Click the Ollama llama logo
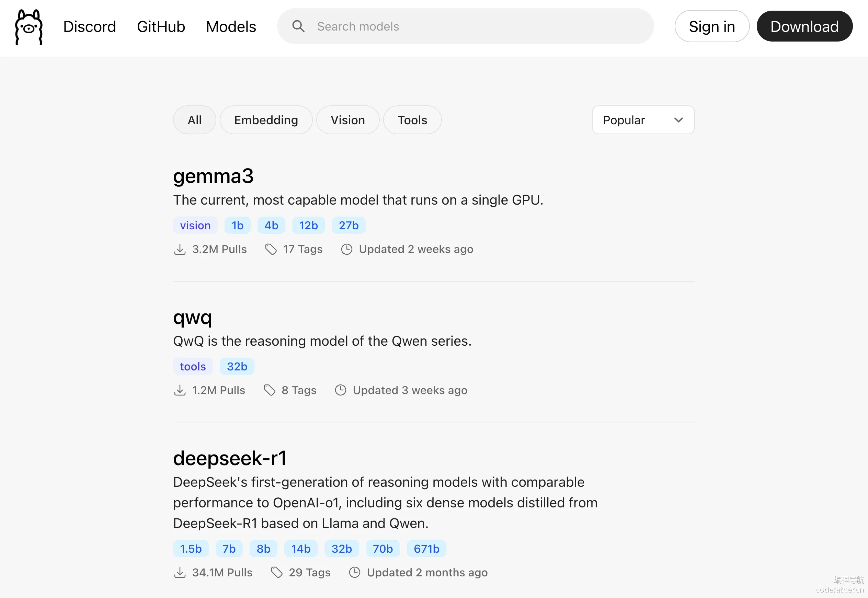The width and height of the screenshot is (868, 598). click(29, 27)
